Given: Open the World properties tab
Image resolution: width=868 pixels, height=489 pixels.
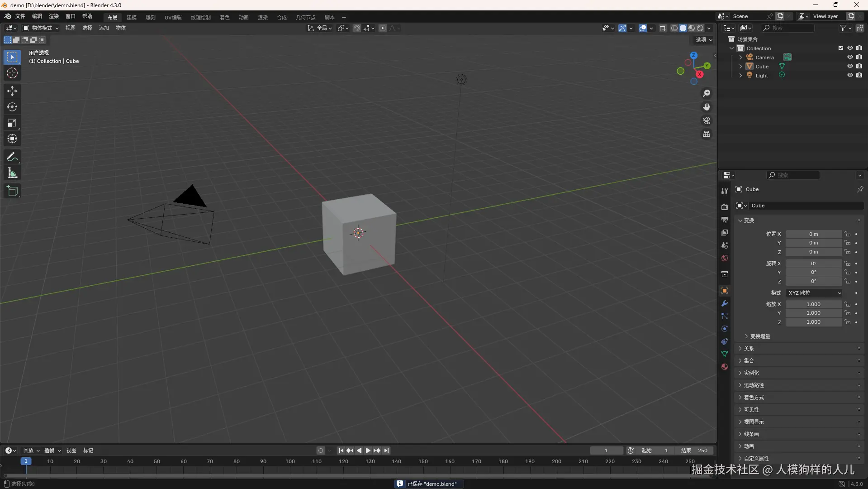Looking at the screenshot, I should coord(725,258).
